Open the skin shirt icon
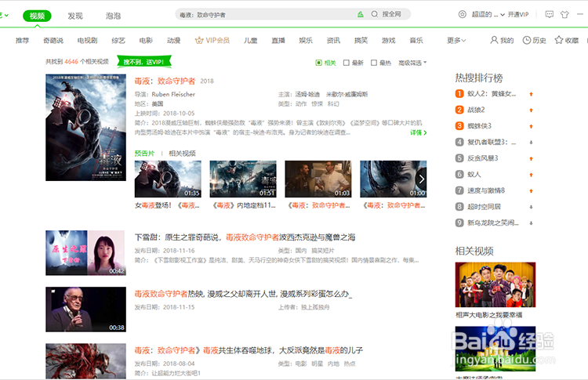Viewport: 588px width, 380px height. point(564,15)
